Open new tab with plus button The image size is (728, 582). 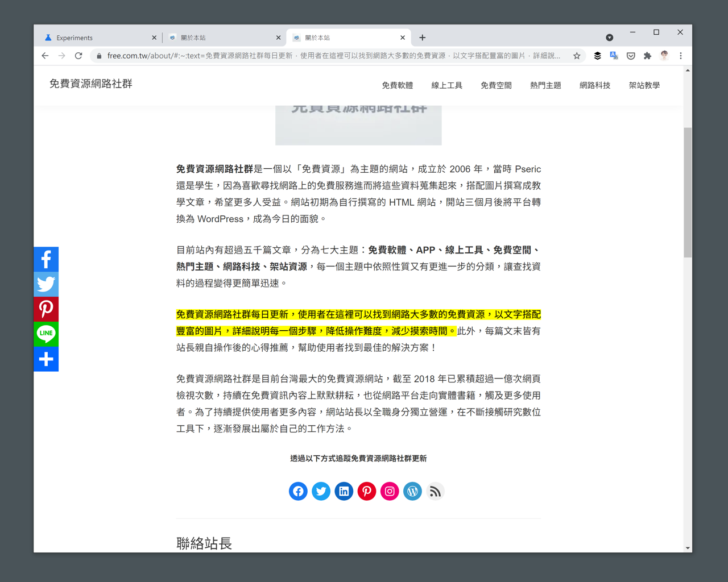click(x=422, y=38)
